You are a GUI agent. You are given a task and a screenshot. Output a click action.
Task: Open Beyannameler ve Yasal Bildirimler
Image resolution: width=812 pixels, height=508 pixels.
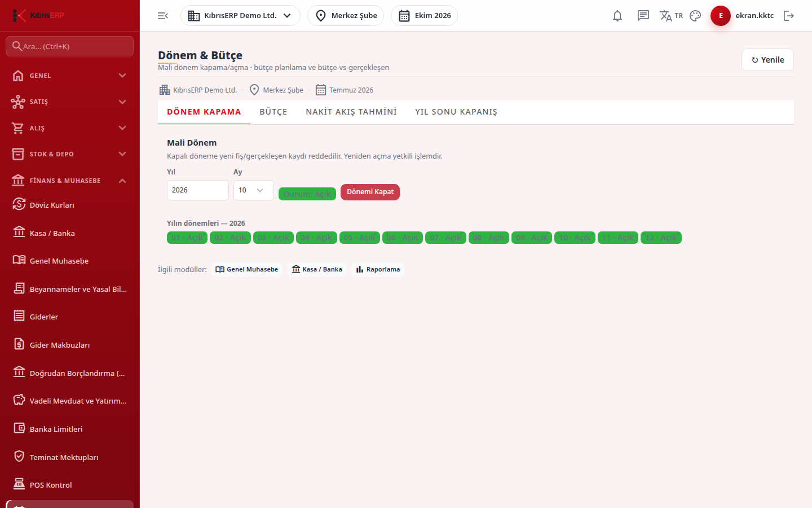point(70,289)
